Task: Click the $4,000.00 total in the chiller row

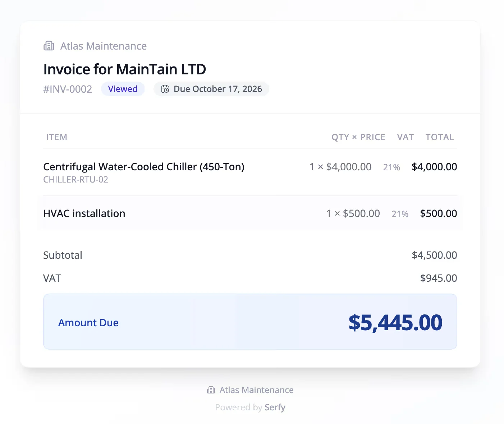Action: pos(434,167)
